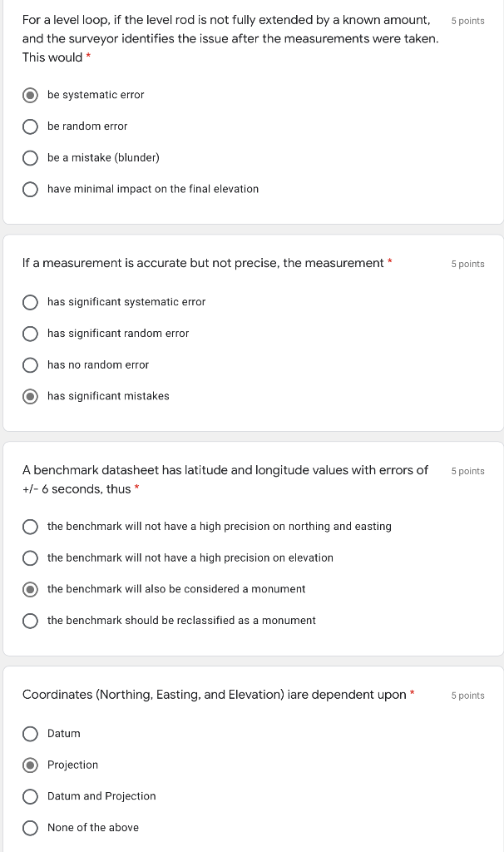Viewport: 504px width, 852px height.
Task: Select the 'Datum' answer option
Action: tap(30, 734)
